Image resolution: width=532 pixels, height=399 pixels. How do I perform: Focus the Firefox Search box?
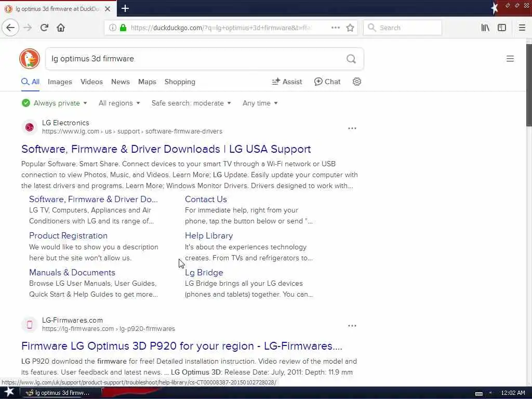403,28
